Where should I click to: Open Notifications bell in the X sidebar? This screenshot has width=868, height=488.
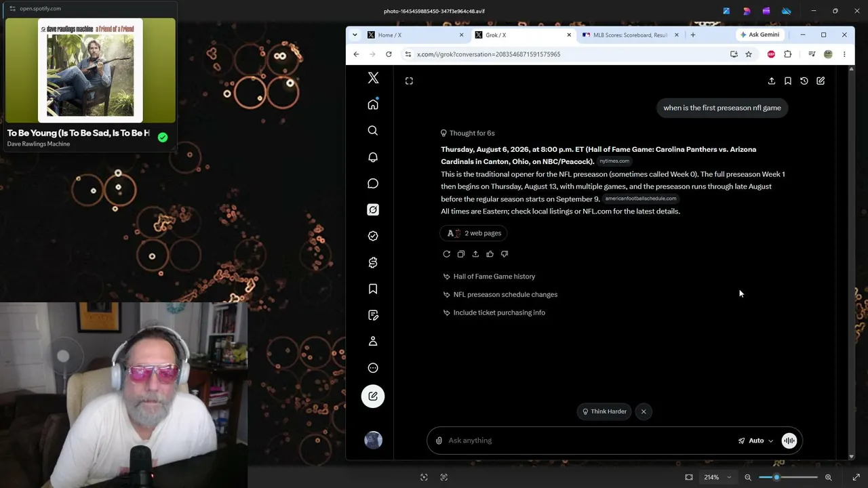click(373, 157)
